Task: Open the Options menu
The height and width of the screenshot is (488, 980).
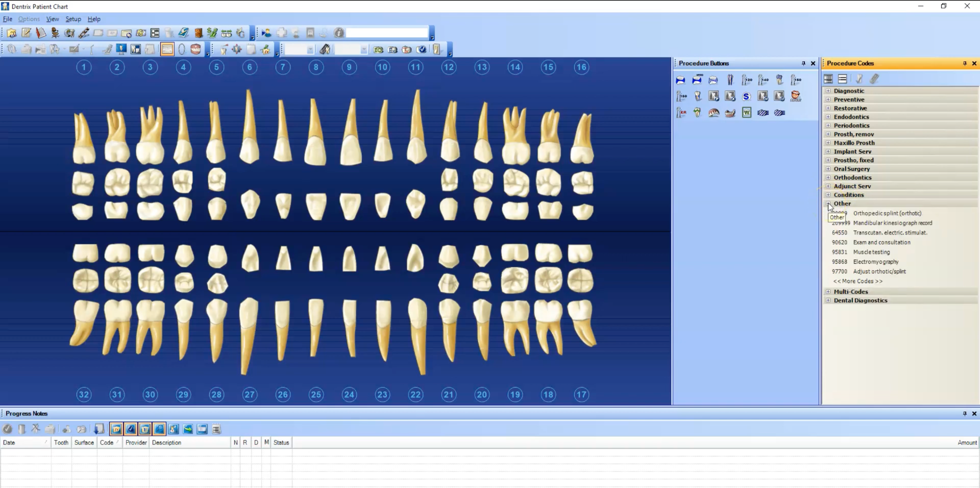Action: pyautogui.click(x=29, y=19)
